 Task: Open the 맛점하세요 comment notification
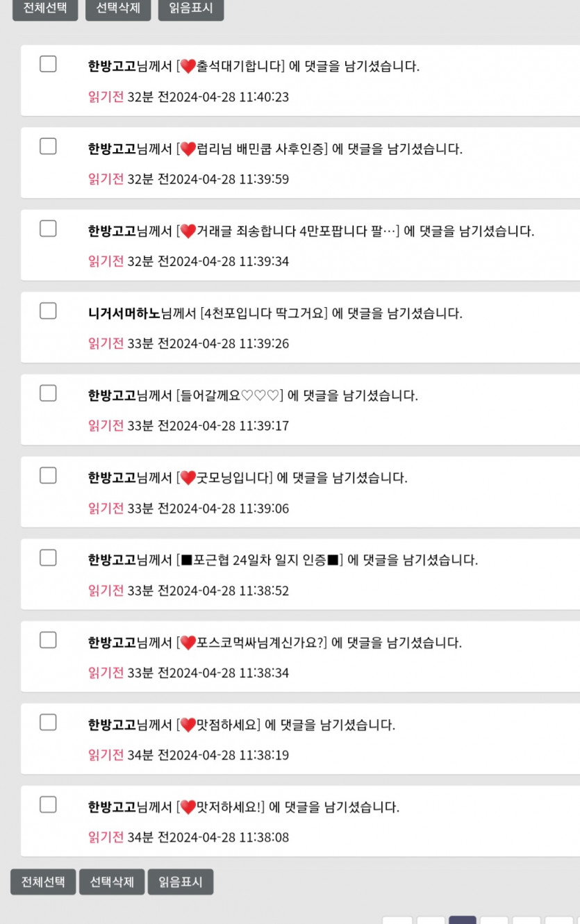point(241,725)
